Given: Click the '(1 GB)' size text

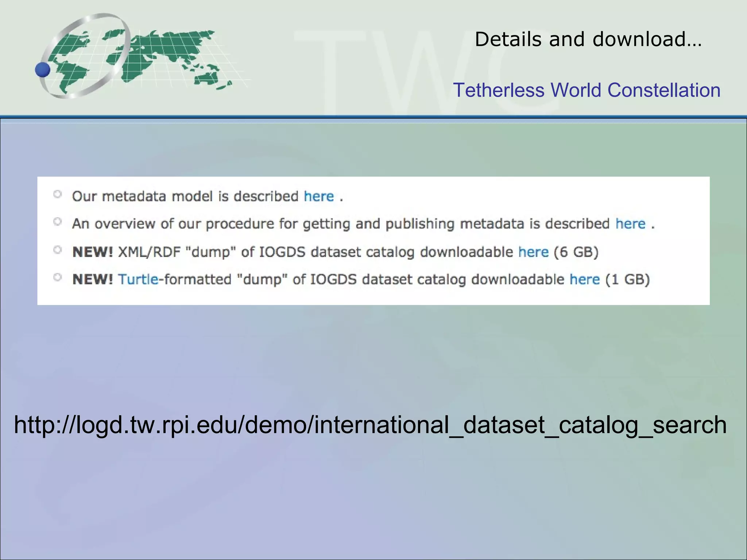Looking at the screenshot, I should pyautogui.click(x=627, y=280).
